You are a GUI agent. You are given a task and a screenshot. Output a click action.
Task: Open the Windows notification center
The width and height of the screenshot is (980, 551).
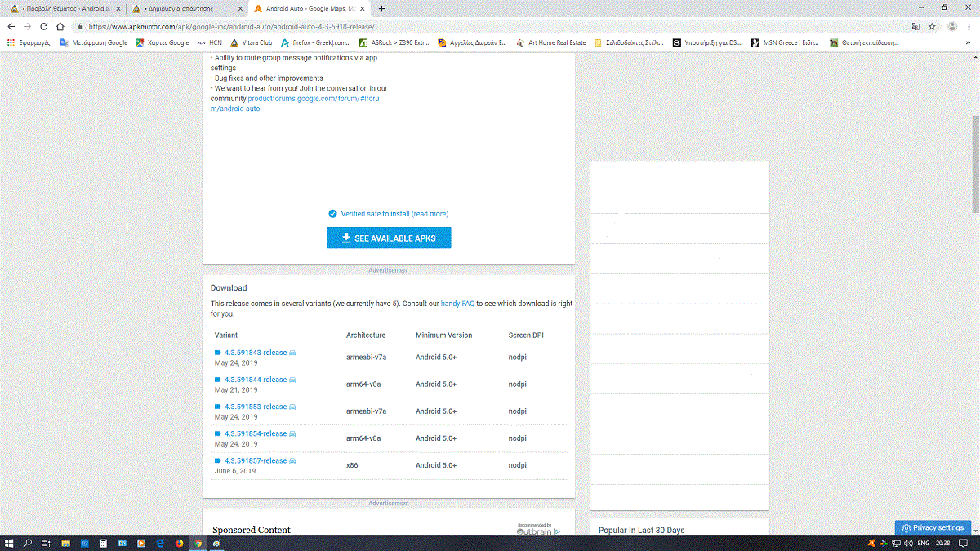pos(964,543)
